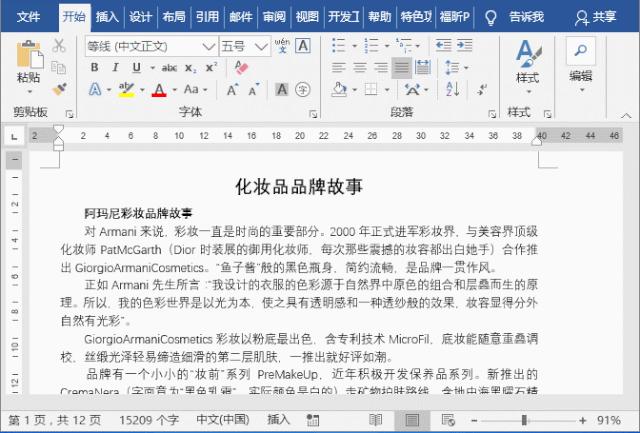Viewport: 640px width, 433px height.
Task: Toggle character shading icon
Action: click(x=282, y=89)
